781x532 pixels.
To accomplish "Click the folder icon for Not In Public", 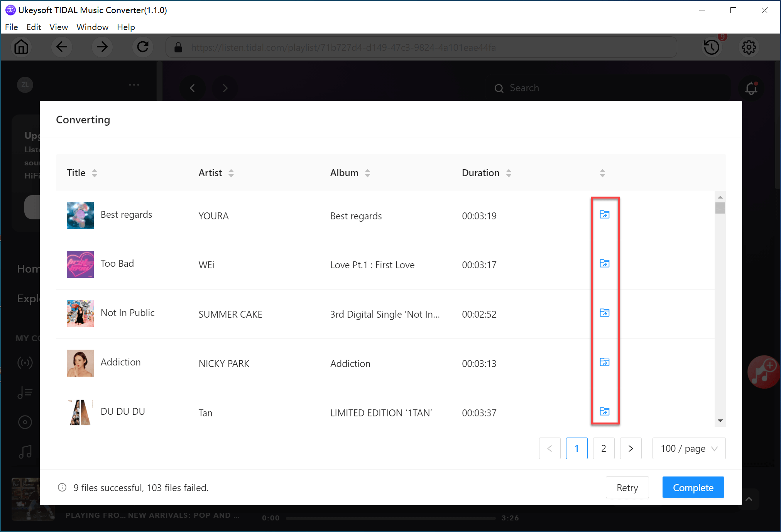I will tap(605, 313).
